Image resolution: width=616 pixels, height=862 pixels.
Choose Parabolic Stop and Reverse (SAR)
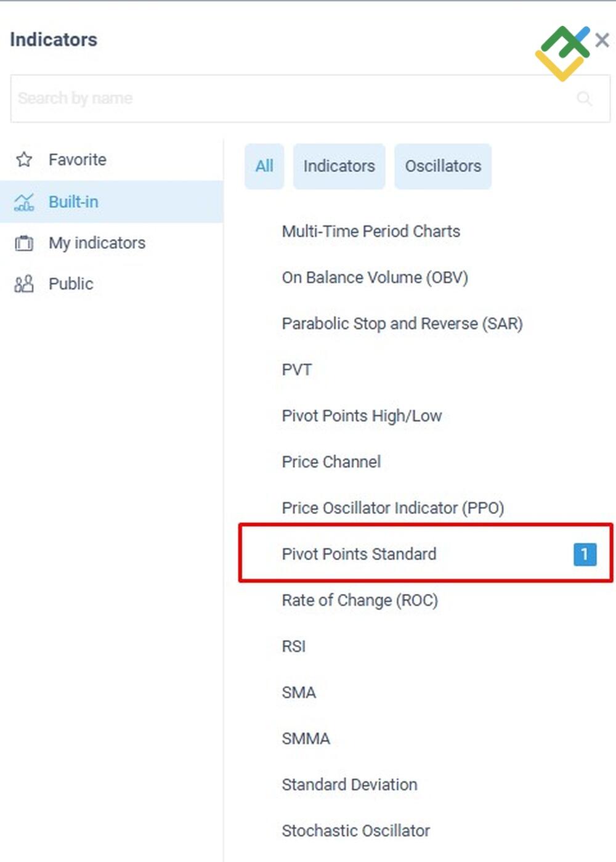click(402, 323)
